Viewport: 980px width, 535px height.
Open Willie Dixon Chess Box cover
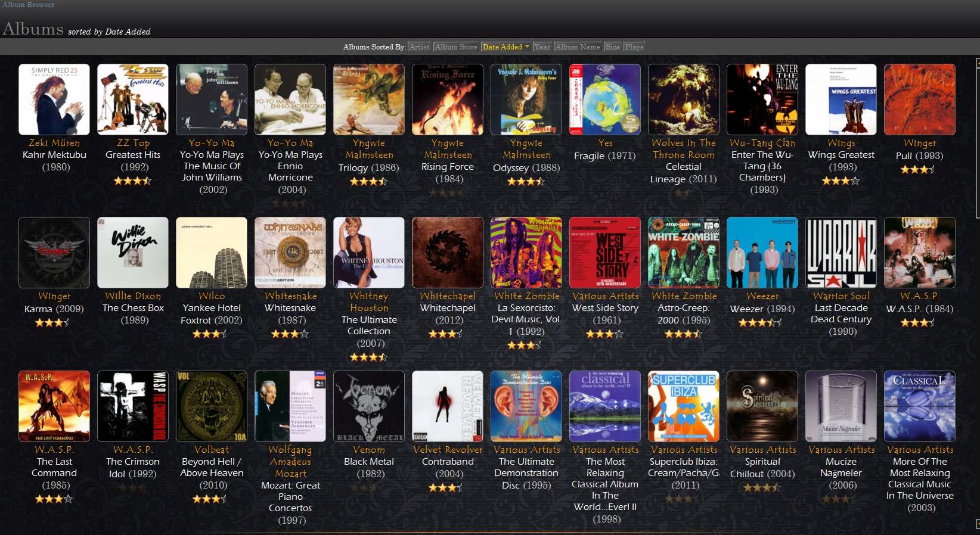click(133, 253)
